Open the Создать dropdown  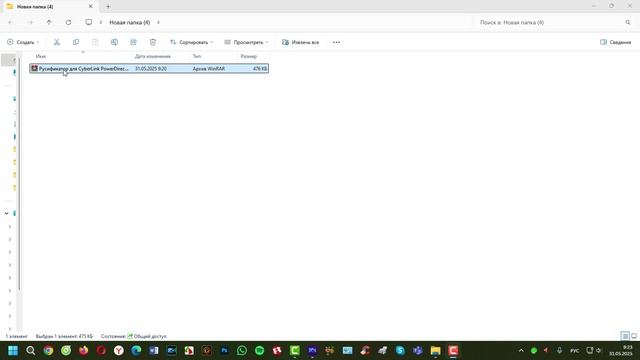click(x=23, y=42)
